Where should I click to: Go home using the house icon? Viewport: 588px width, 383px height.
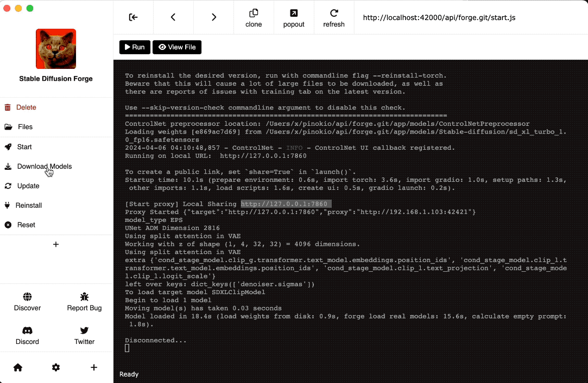[17, 367]
